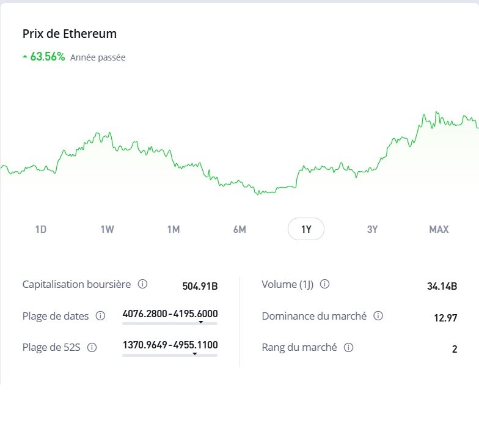The height and width of the screenshot is (448, 479).
Task: Switch to the 3Y time range
Action: pyautogui.click(x=372, y=229)
